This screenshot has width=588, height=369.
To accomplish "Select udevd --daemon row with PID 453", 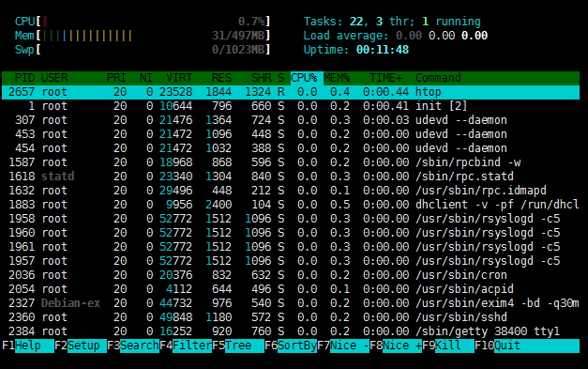I will click(x=291, y=134).
